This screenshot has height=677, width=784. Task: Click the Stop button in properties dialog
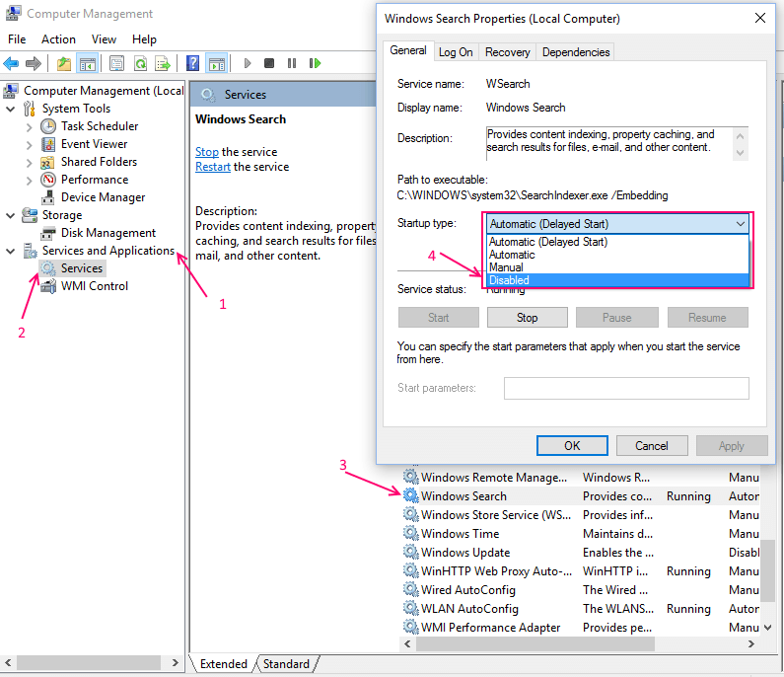[x=527, y=318]
